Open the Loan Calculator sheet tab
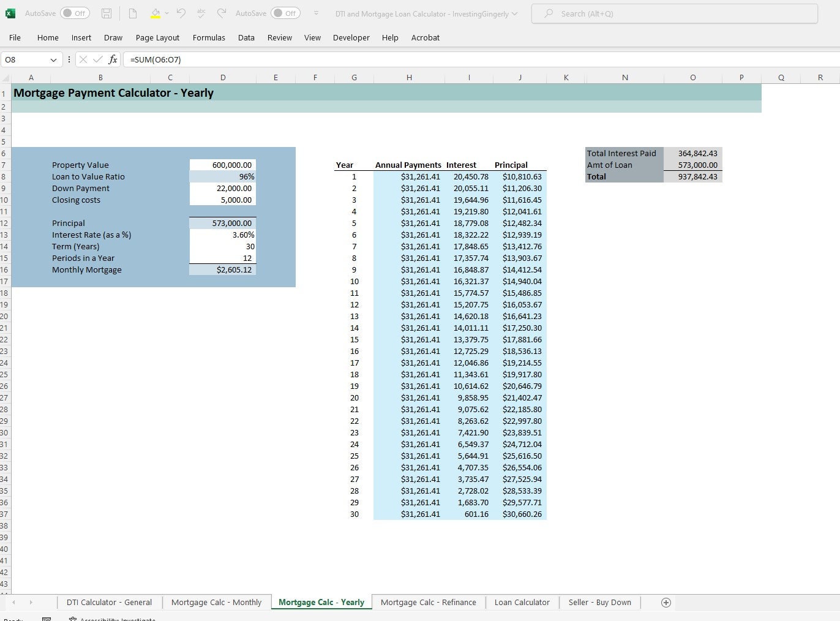 pyautogui.click(x=522, y=602)
